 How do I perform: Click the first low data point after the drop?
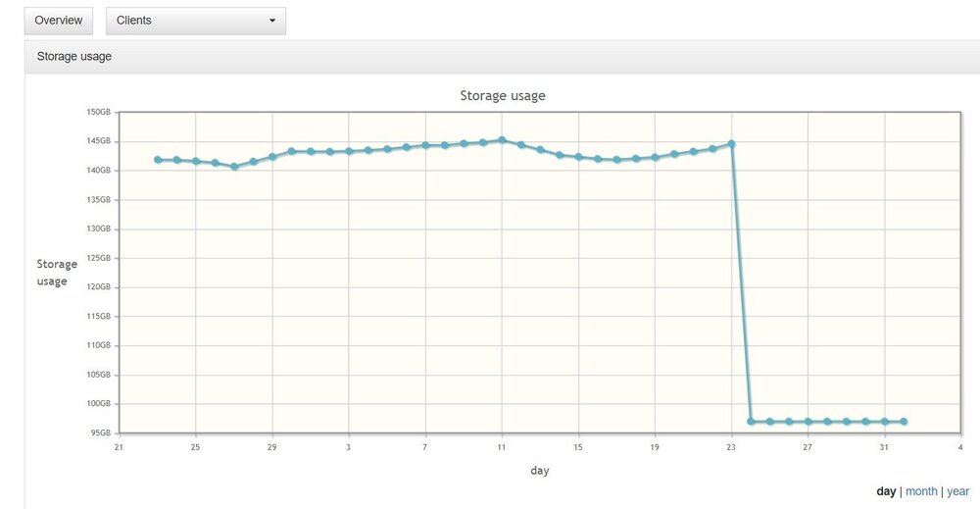[751, 422]
